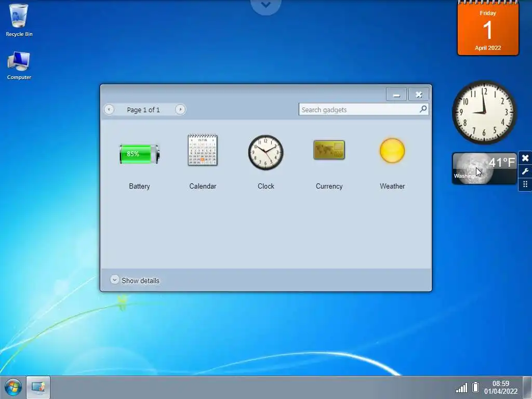The image size is (532, 399).
Task: Click the Weather label text
Action: pyautogui.click(x=392, y=186)
